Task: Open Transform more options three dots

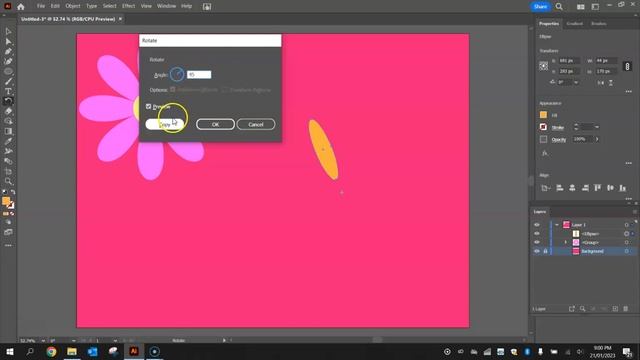Action: [x=629, y=92]
